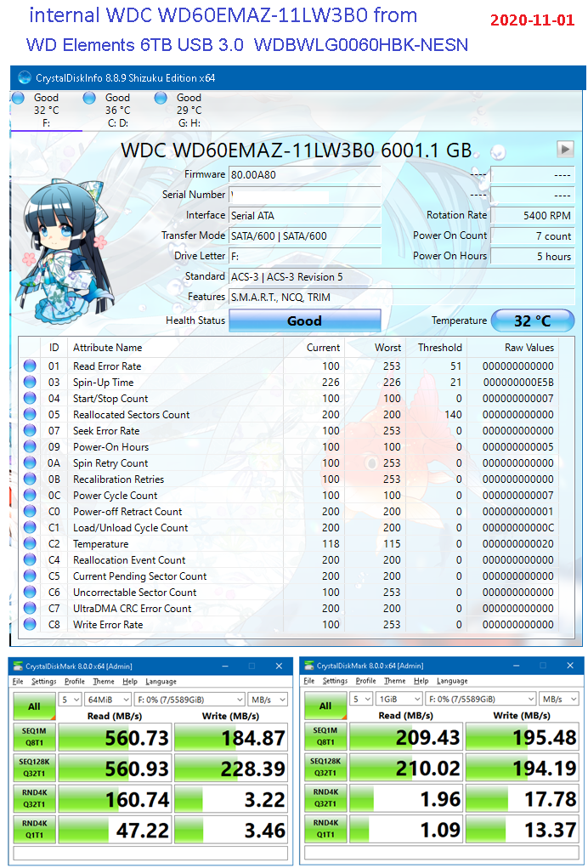Open File menu in 64MiB CrystalDiskMark window
Screen dimensions: 588x868
point(18,682)
